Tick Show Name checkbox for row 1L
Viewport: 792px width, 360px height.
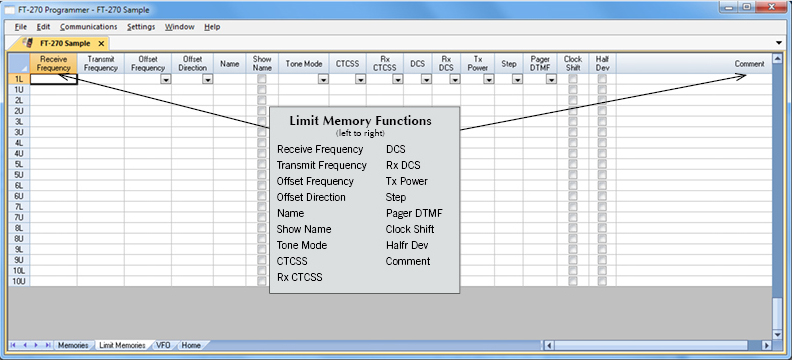[x=262, y=79]
